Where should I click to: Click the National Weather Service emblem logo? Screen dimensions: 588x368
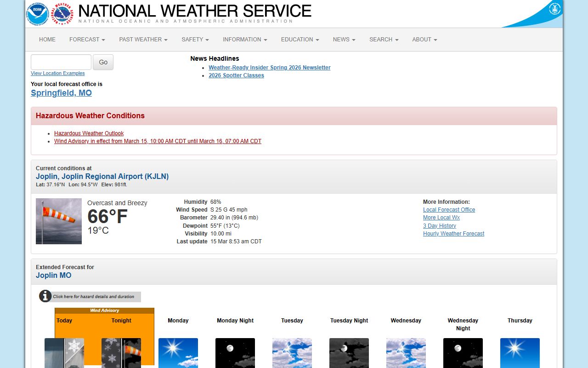62,14
